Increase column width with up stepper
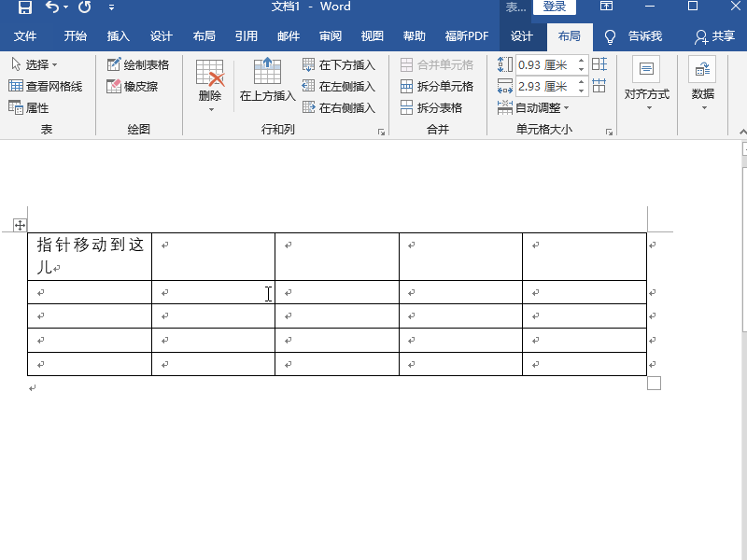This screenshot has height=560, width=747. (582, 82)
